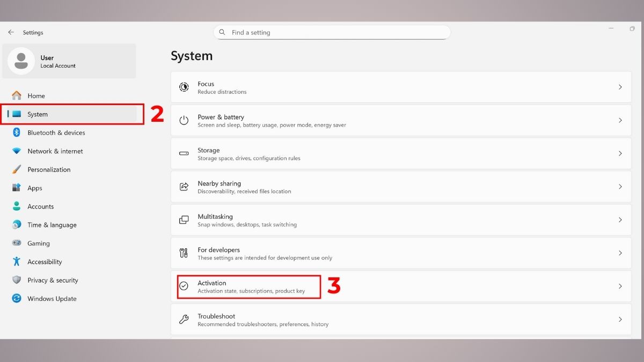The height and width of the screenshot is (362, 644).
Task: Click the Windows Update refresh icon
Action: [x=17, y=299]
